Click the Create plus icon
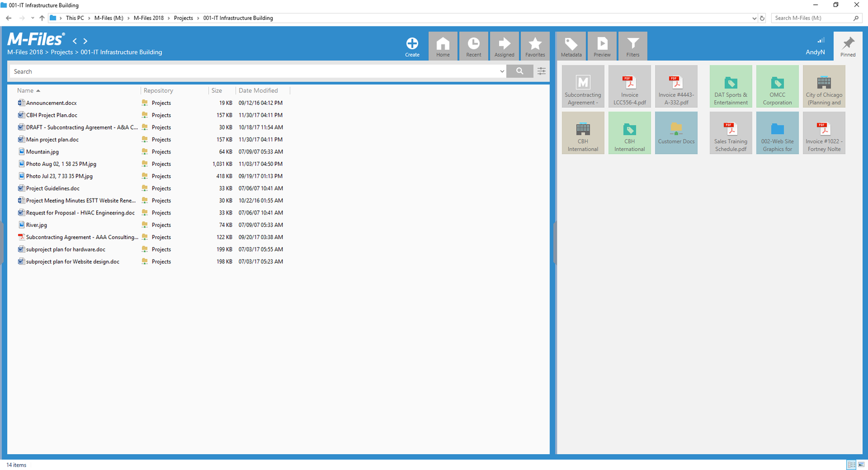 click(x=412, y=43)
